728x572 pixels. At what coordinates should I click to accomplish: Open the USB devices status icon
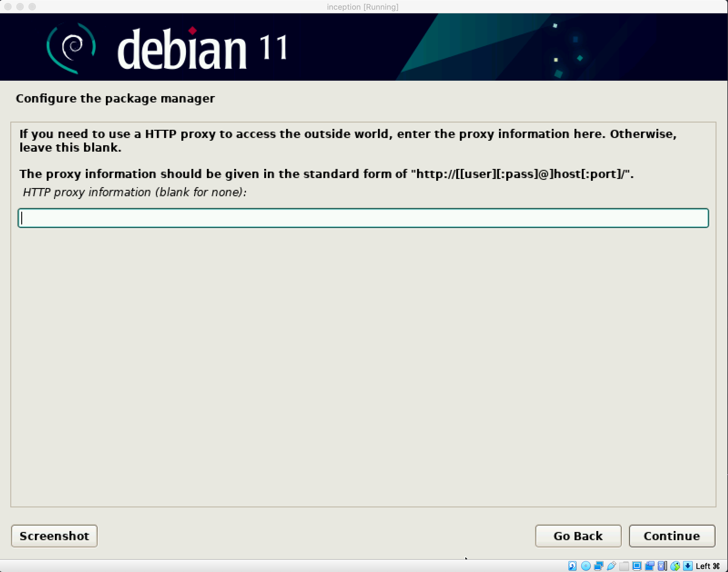click(611, 566)
